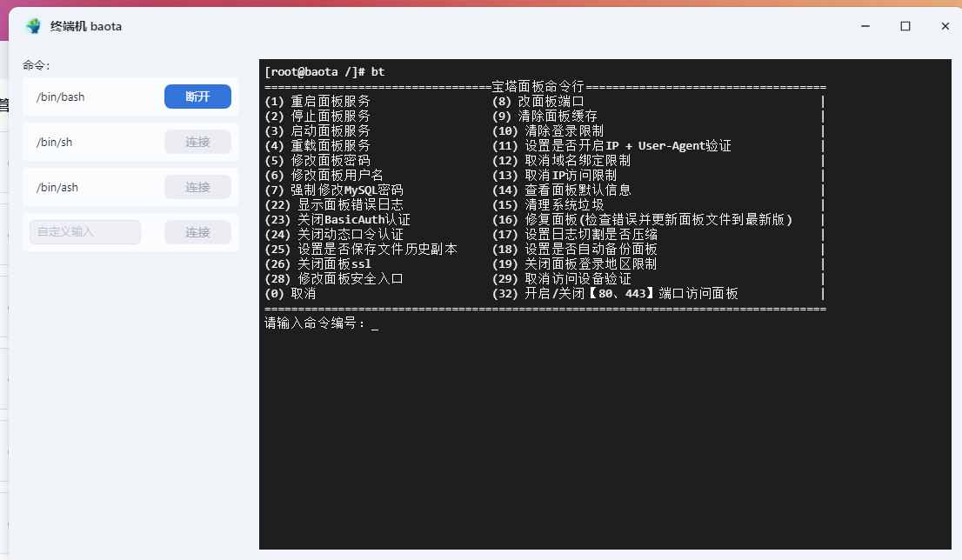
Task: Click option (22) 显示面板错误日志
Action: click(x=334, y=205)
